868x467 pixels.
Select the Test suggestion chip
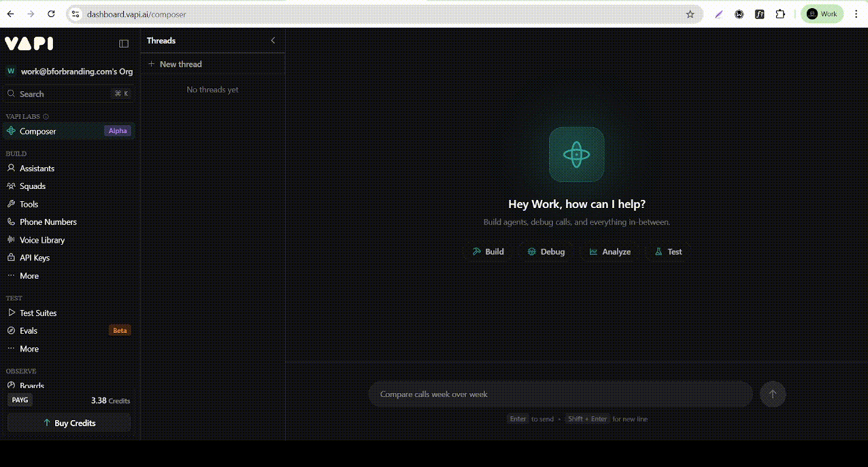[668, 252]
